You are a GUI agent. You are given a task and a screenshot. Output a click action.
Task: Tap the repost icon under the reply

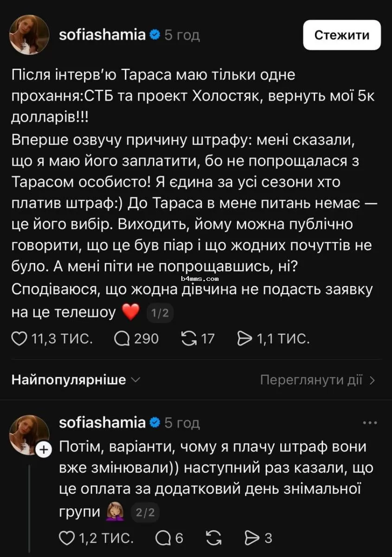click(x=214, y=538)
